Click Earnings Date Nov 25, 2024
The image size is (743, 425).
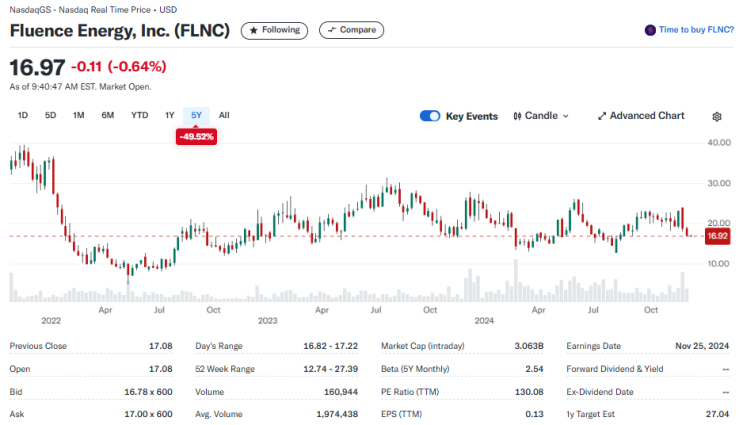(x=702, y=346)
